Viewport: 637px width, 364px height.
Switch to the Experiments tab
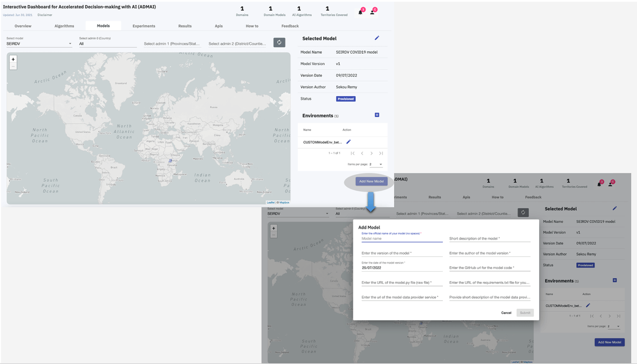click(x=144, y=26)
